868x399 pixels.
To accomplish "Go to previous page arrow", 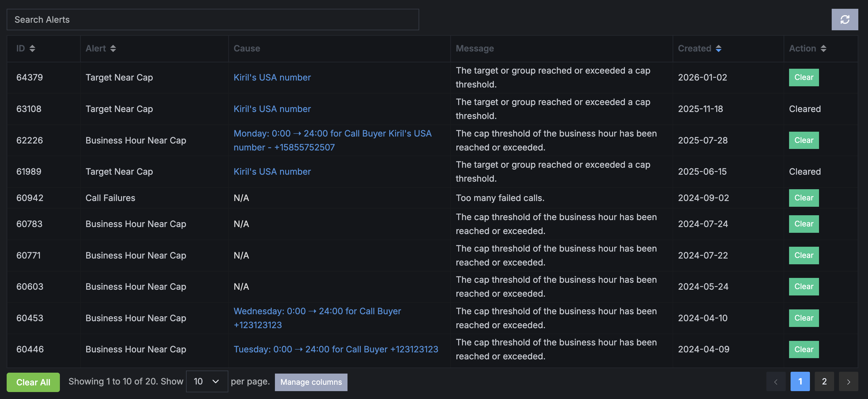I will pyautogui.click(x=776, y=381).
